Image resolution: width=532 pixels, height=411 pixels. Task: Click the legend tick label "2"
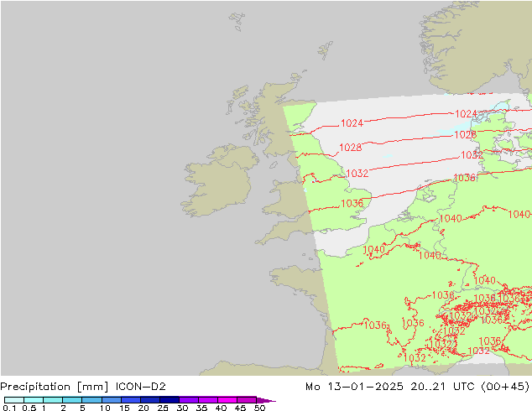pos(63,408)
